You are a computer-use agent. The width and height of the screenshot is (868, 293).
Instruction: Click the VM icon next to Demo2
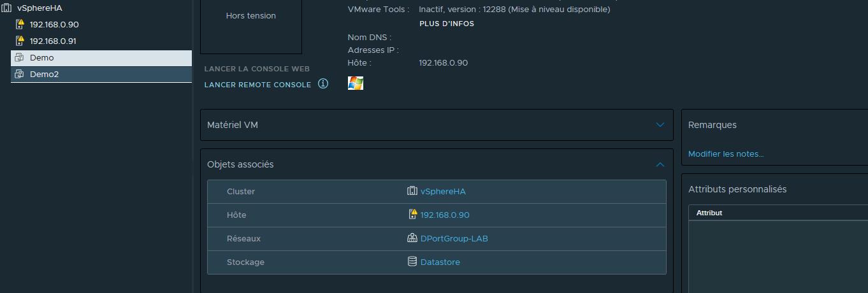point(19,74)
